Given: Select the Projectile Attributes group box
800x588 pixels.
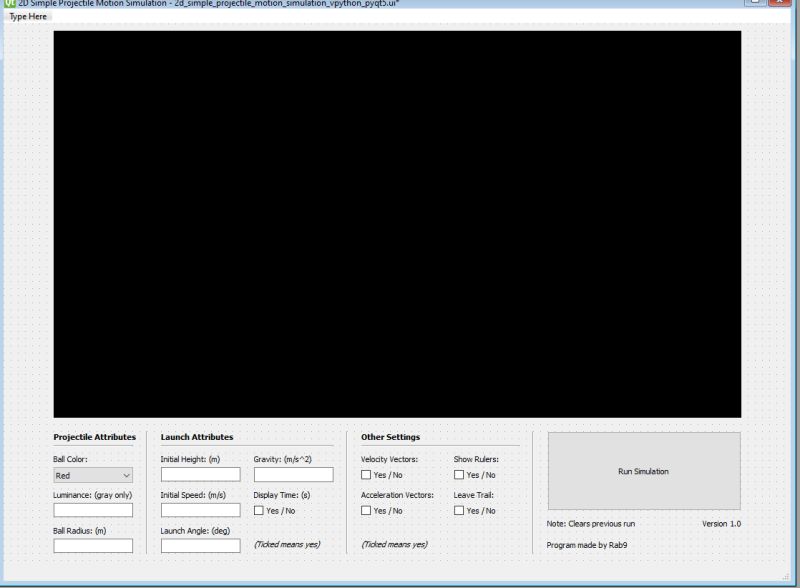Looking at the screenshot, I should (x=95, y=436).
